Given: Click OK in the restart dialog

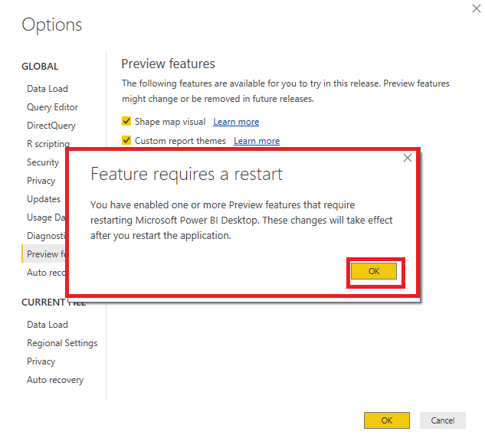Looking at the screenshot, I should [x=374, y=271].
